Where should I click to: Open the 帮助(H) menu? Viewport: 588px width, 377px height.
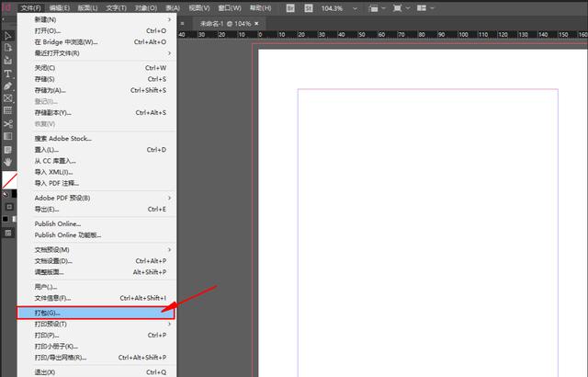pos(260,8)
